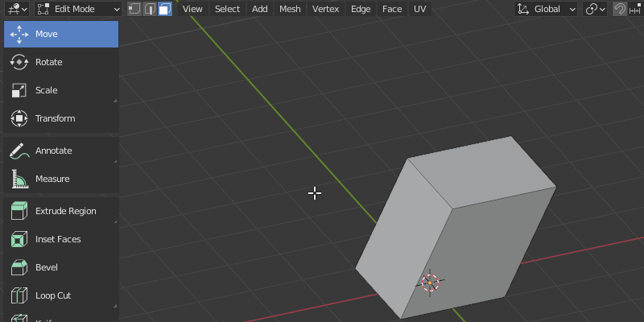The image size is (644, 322).
Task: Switch to edge select mode
Action: click(x=150, y=9)
